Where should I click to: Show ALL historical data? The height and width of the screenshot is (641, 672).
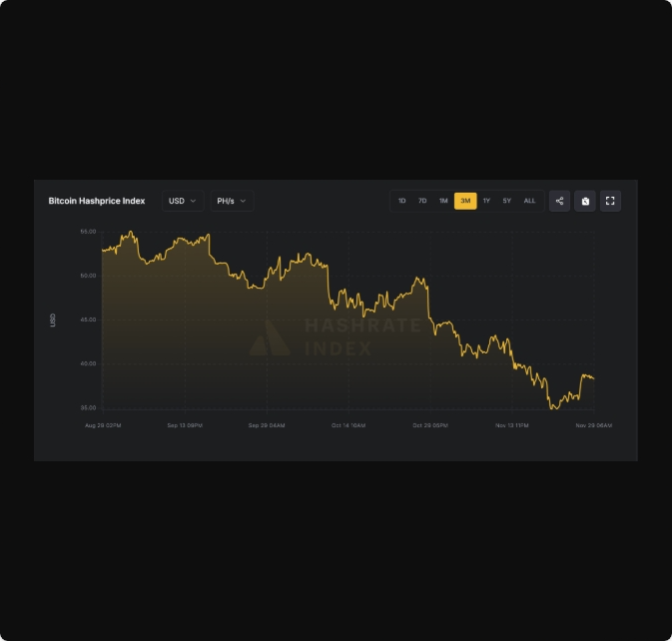click(x=529, y=201)
